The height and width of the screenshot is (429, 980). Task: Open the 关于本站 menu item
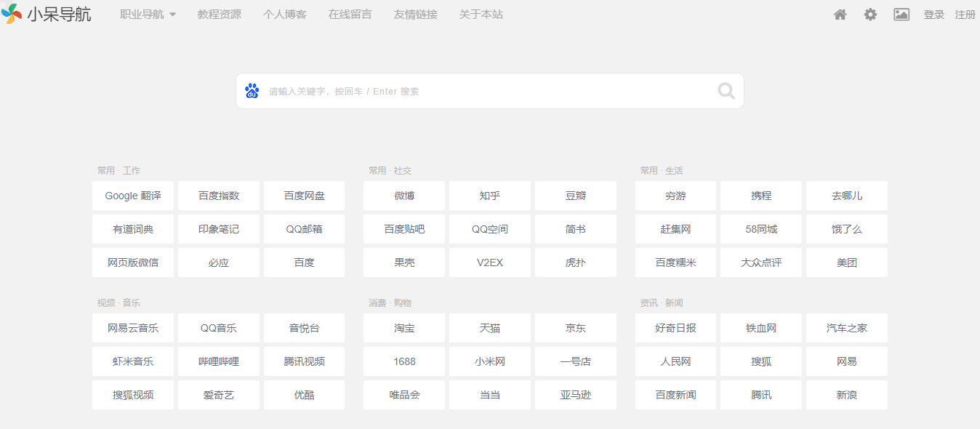coord(481,15)
